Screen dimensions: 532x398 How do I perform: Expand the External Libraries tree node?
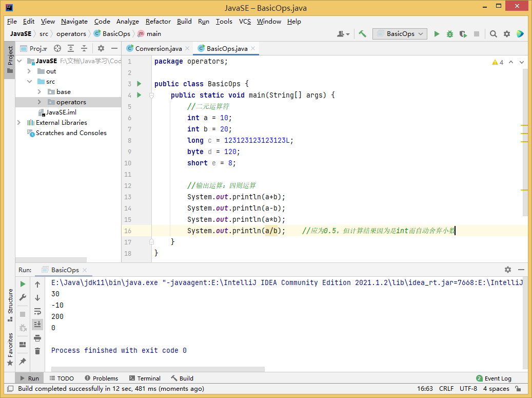click(19, 123)
